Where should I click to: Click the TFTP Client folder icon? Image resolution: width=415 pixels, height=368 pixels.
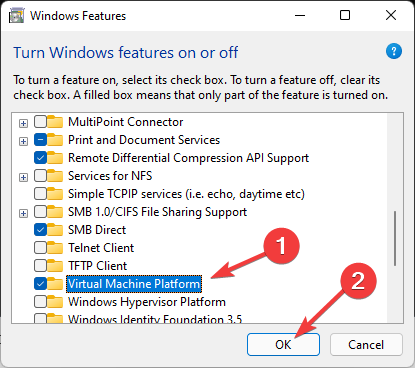coord(55,266)
